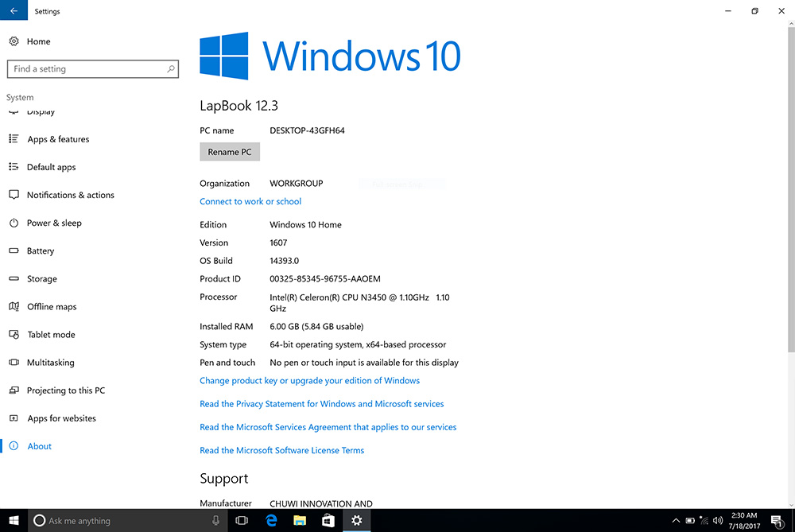This screenshot has height=532, width=795.
Task: Open Power & sleep settings
Action: click(54, 223)
